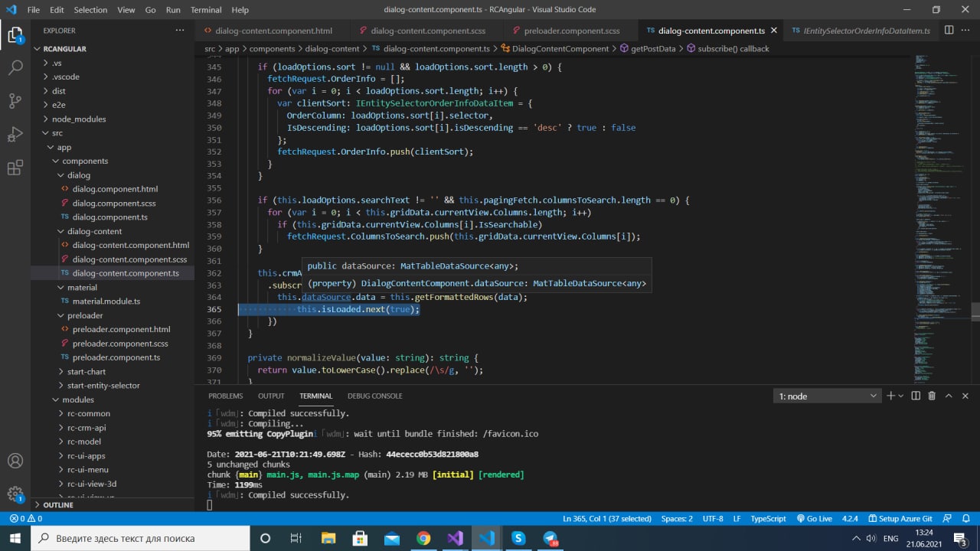The image size is (980, 551).
Task: Open the Manage gear icon
Action: tap(15, 494)
